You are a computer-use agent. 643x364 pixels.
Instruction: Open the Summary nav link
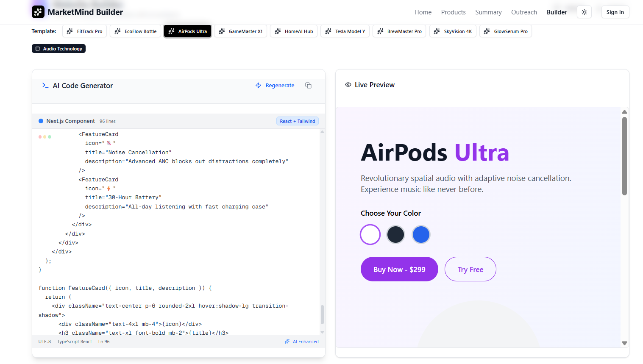coord(488,12)
